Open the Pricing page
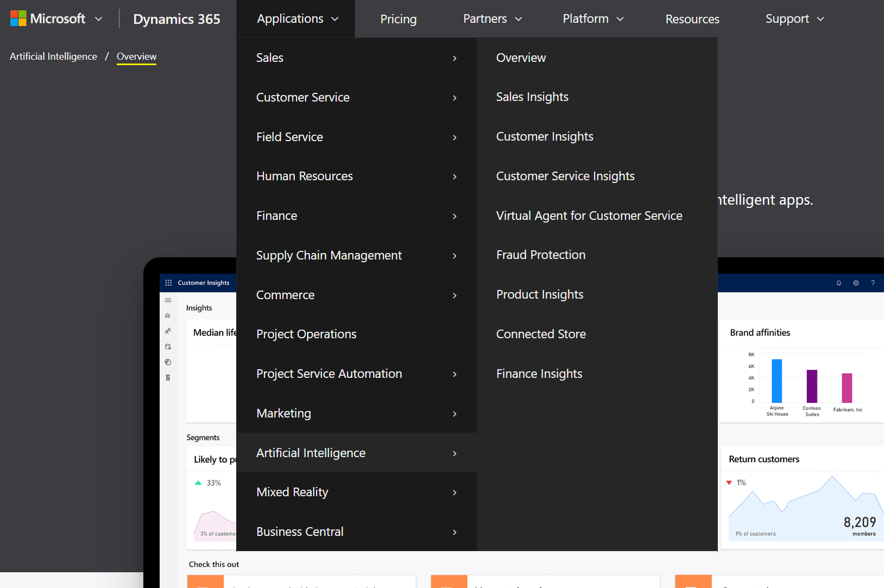Image resolution: width=884 pixels, height=588 pixels. point(399,19)
